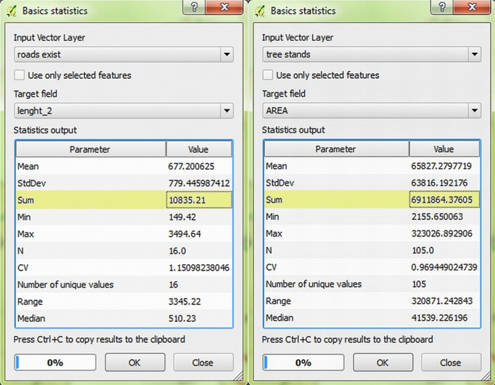Click help button in tree stands dialog

pyautogui.click(x=442, y=7)
